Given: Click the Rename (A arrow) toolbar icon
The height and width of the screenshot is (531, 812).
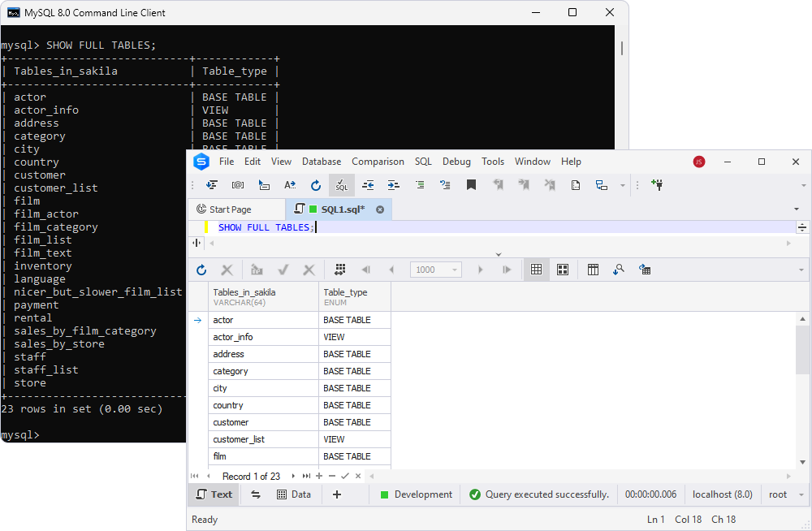Looking at the screenshot, I should [290, 185].
